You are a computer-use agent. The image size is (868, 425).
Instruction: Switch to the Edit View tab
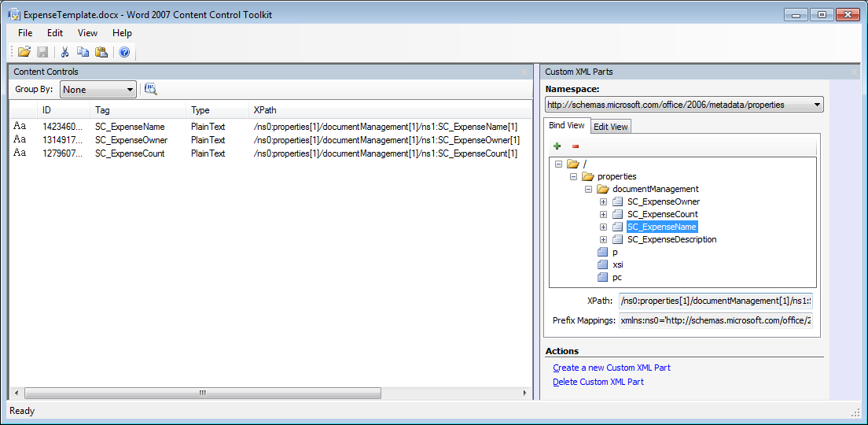[x=610, y=127]
